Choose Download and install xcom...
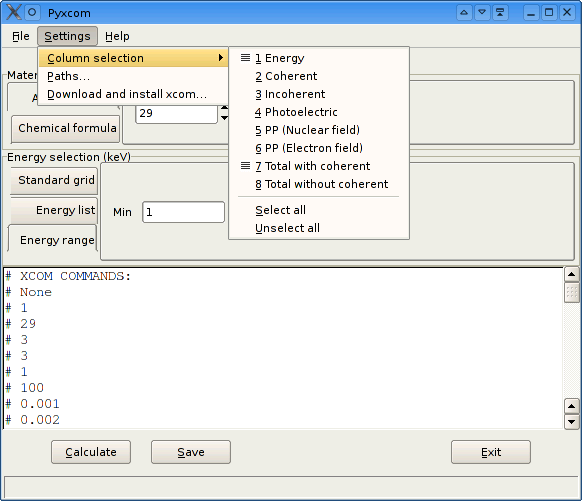The image size is (582, 501). coord(133,94)
